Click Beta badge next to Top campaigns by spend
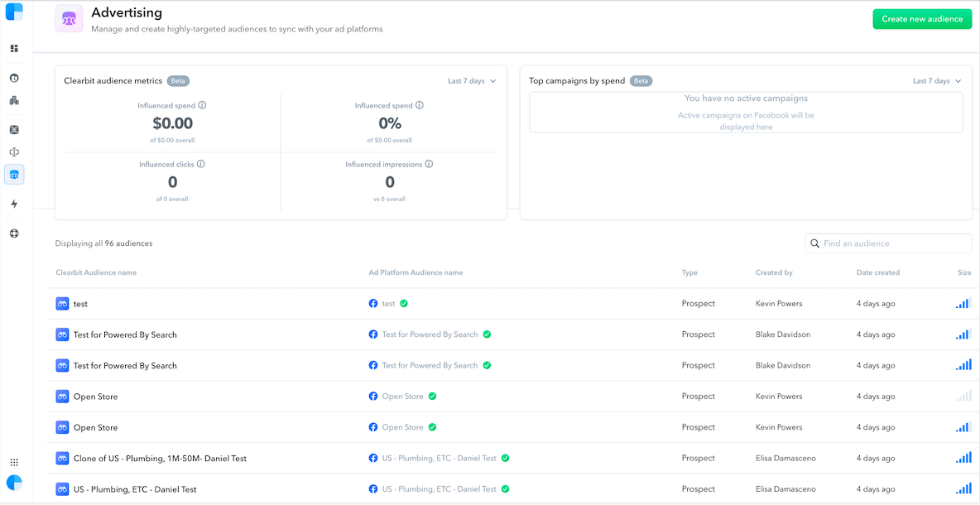Screen dimensions: 980x505 [641, 80]
